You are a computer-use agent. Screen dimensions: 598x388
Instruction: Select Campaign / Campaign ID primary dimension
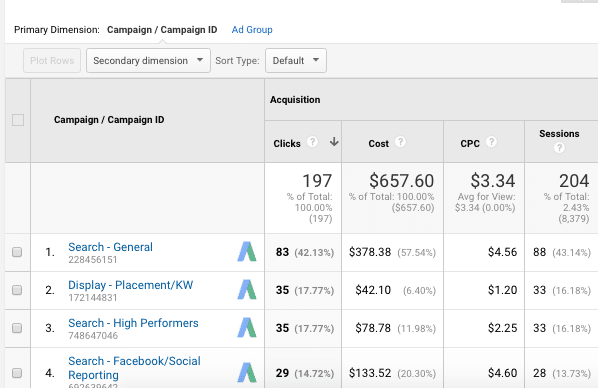coord(162,30)
